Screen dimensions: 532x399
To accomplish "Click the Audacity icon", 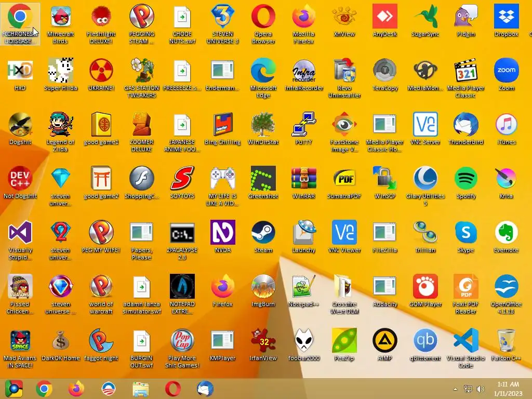I will pos(385,286).
